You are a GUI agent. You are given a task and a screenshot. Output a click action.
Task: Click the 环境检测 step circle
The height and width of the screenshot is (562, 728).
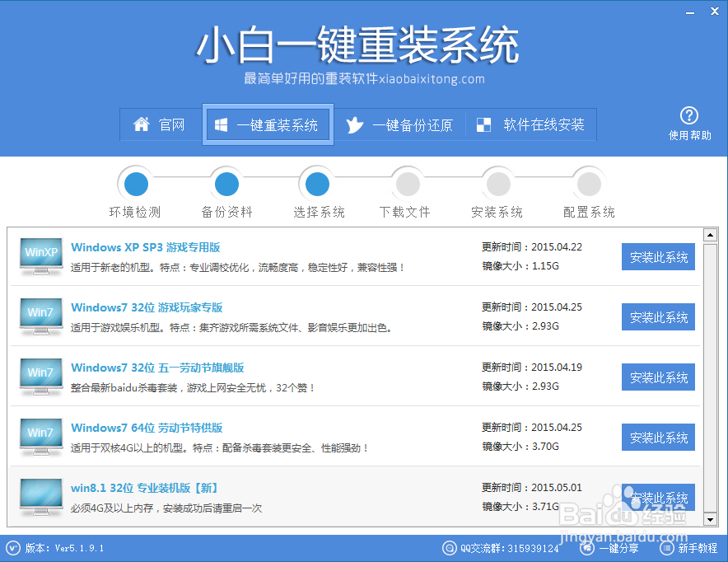[x=136, y=185]
